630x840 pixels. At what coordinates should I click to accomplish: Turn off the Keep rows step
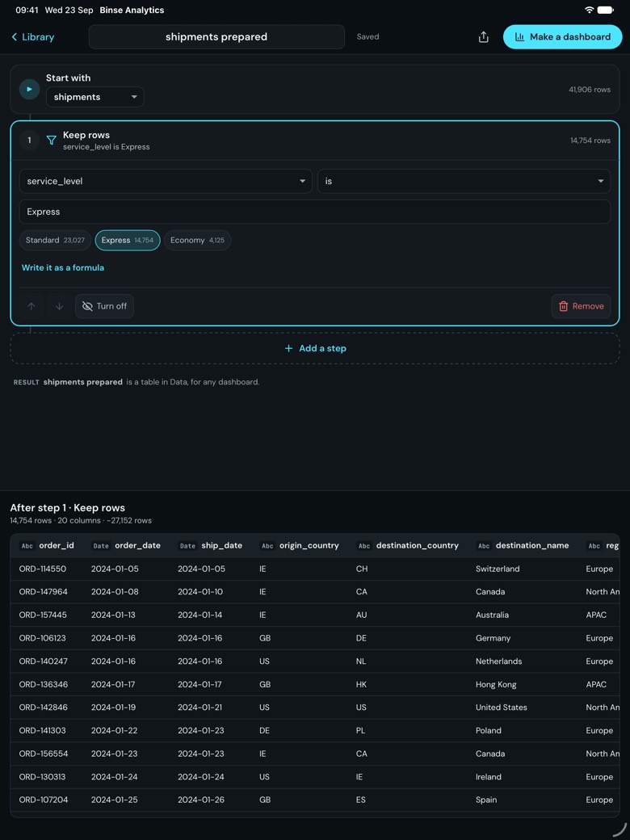[104, 306]
